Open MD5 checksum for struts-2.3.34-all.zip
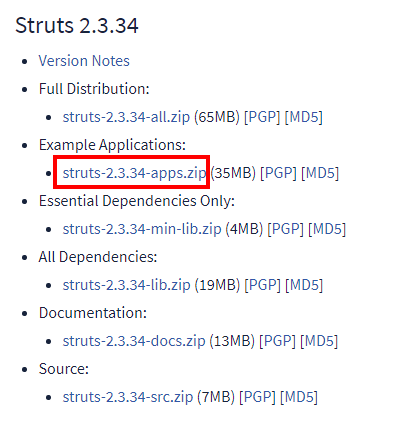 304,117
